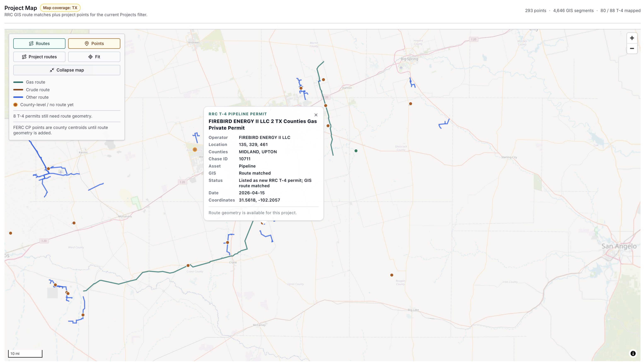This screenshot has width=644, height=362.
Task: Click the 10 mi map scale bar
Action: coord(25,353)
